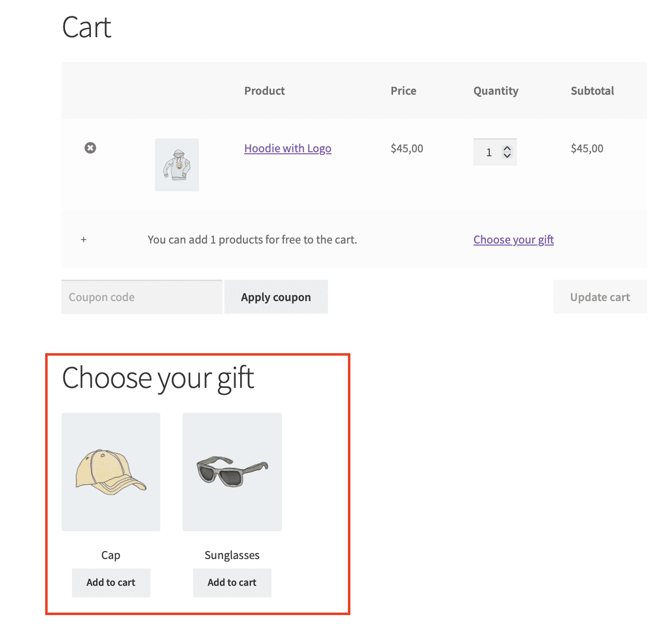This screenshot has width=672, height=626.
Task: Click the Update cart button
Action: point(600,297)
